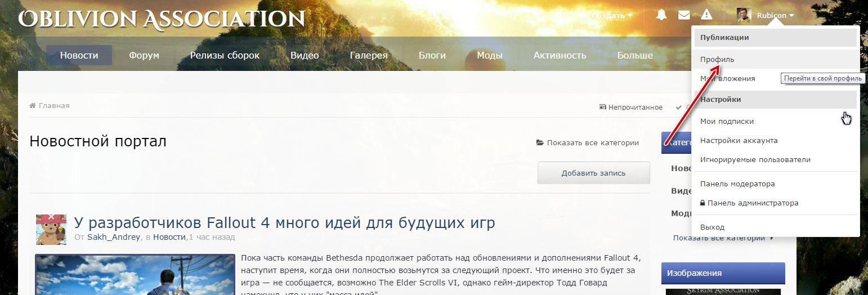Open Панель модератора from the menu
This screenshot has height=295, width=868.
[x=737, y=184]
